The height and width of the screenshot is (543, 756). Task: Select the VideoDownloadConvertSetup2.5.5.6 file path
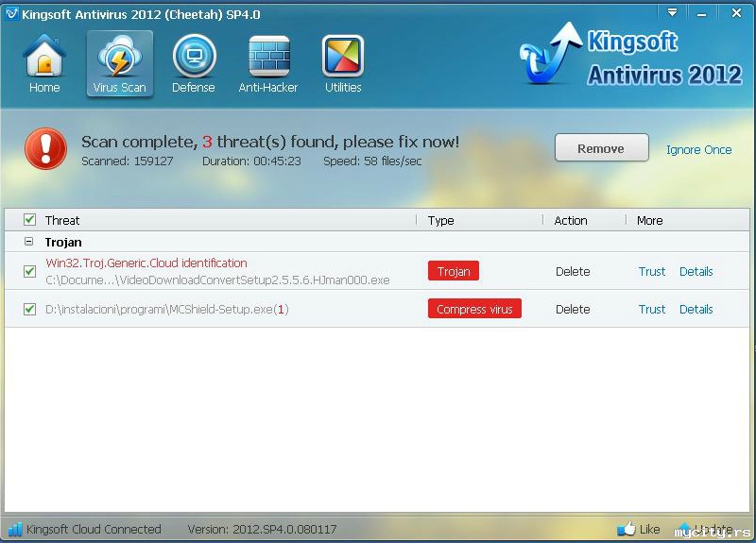pos(217,280)
